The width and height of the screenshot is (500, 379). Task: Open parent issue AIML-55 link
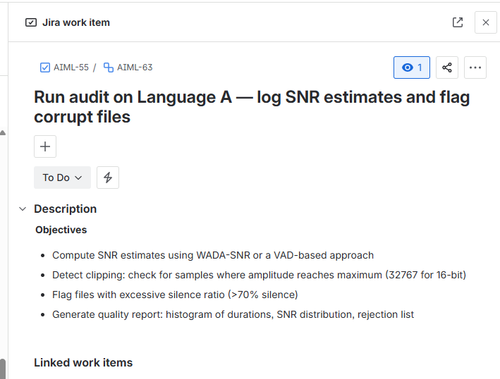tap(71, 68)
